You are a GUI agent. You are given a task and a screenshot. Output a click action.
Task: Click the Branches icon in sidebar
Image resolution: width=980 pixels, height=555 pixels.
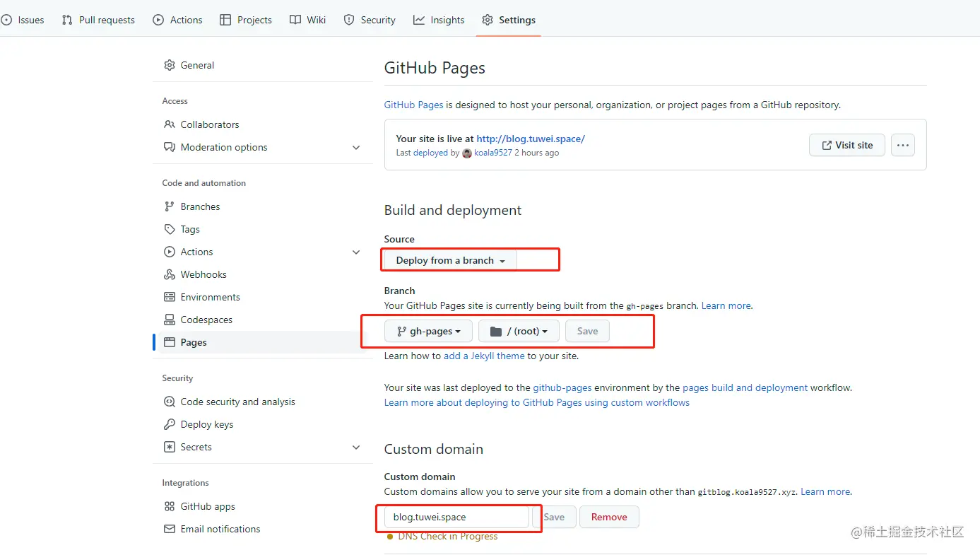(x=170, y=206)
